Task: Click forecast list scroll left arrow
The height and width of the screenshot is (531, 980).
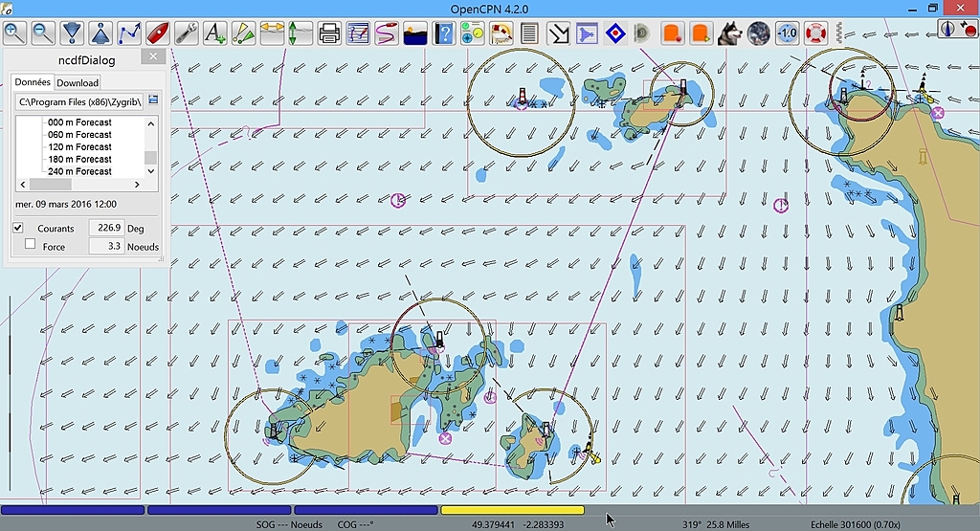Action: pos(23,185)
